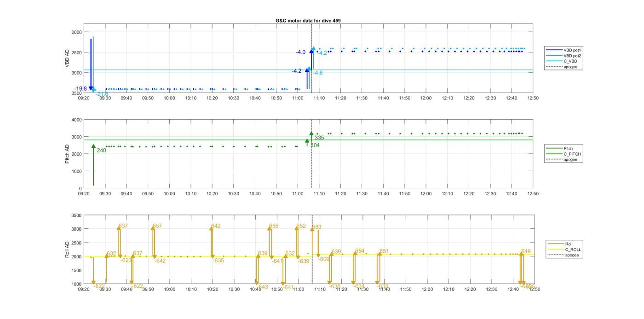
Task: Click the '-639' roll annotation
Action: (x=304, y=261)
